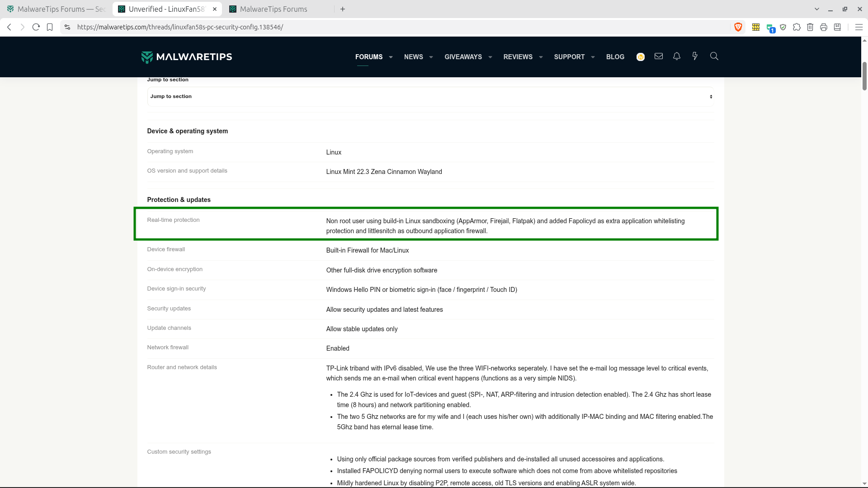Bookmark this page icon

tap(50, 27)
